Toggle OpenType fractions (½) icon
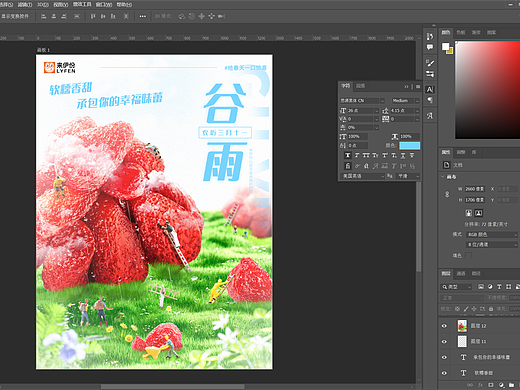The width and height of the screenshot is (520, 390). (412, 166)
